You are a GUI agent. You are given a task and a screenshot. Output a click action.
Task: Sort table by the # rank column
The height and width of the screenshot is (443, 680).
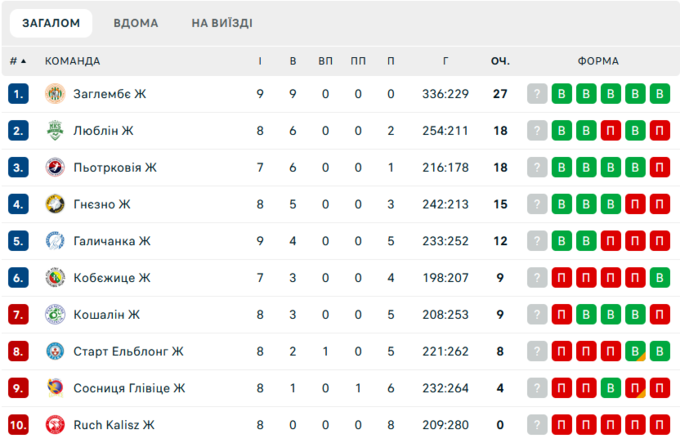point(18,61)
